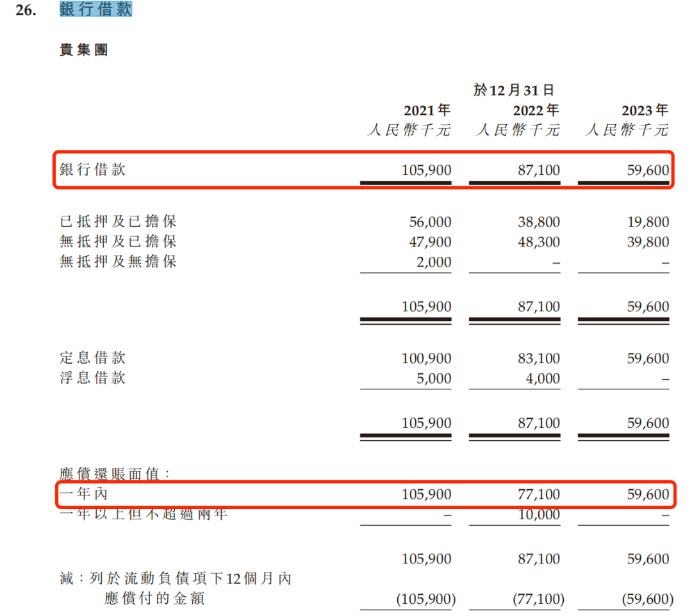This screenshot has height=616, width=692.
Task: Click the 無抵押及無擔保 row label
Action: [118, 262]
